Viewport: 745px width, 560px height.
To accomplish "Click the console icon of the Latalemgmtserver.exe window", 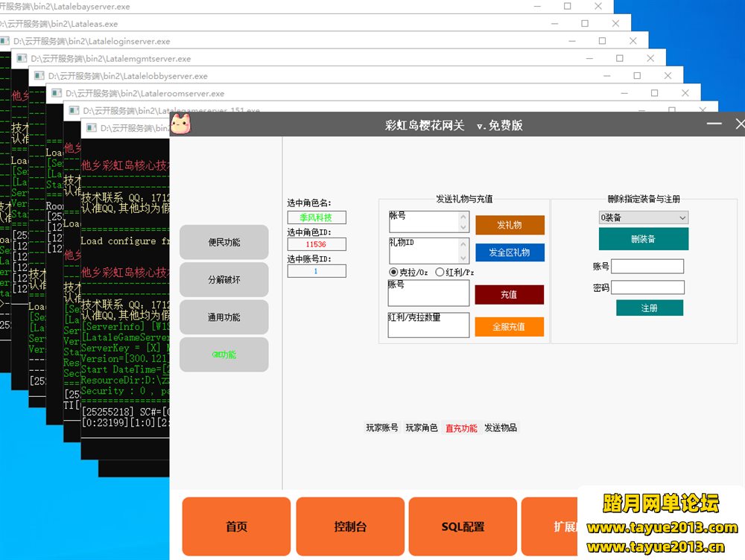I will click(x=22, y=58).
